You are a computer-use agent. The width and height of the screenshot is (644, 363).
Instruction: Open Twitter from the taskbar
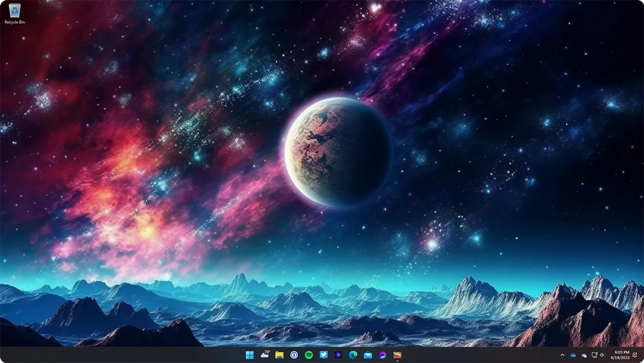pyautogui.click(x=323, y=355)
